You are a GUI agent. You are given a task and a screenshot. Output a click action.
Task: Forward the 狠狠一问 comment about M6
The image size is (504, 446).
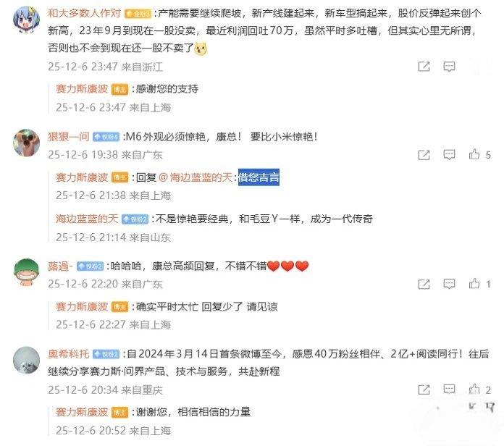pos(424,155)
